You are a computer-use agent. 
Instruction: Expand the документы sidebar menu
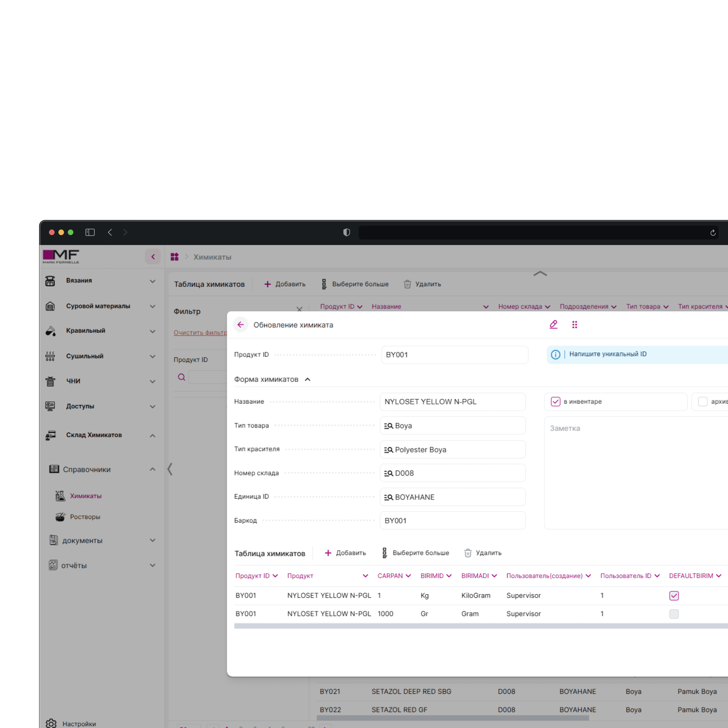tap(153, 540)
